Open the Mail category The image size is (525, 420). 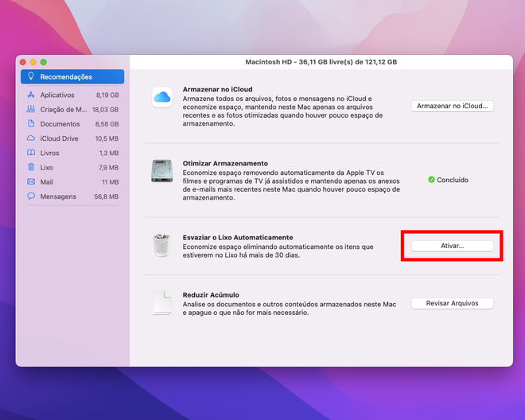(72, 182)
